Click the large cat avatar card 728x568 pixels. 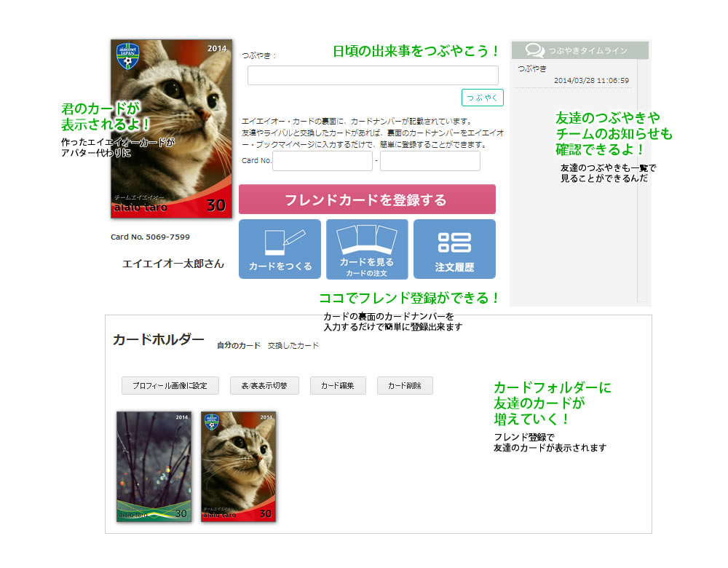pos(171,129)
